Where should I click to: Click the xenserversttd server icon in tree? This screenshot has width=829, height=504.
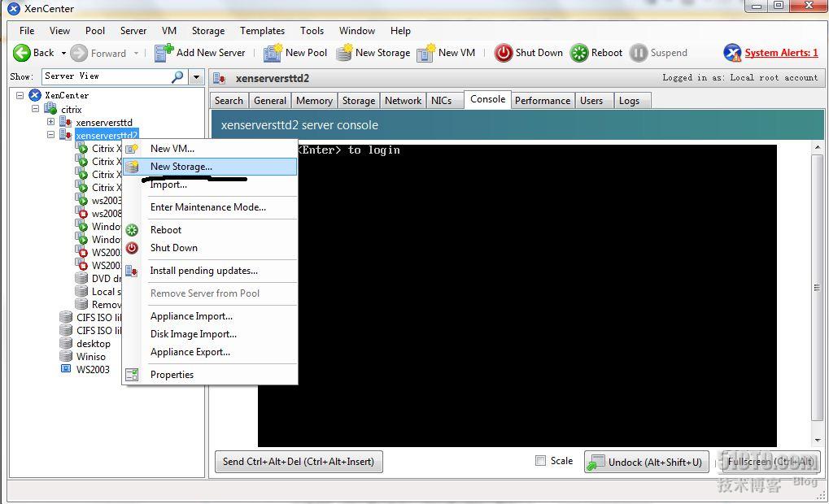tap(66, 122)
